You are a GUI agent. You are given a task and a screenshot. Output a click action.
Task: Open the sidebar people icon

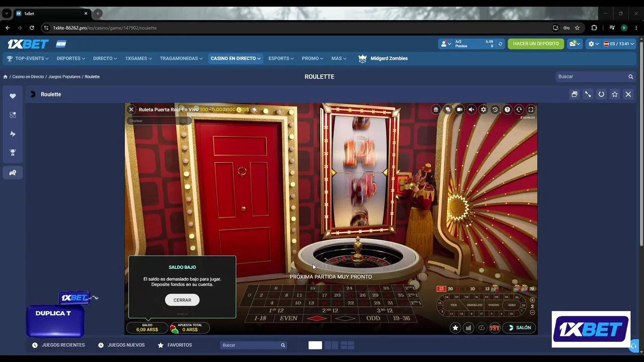13,172
